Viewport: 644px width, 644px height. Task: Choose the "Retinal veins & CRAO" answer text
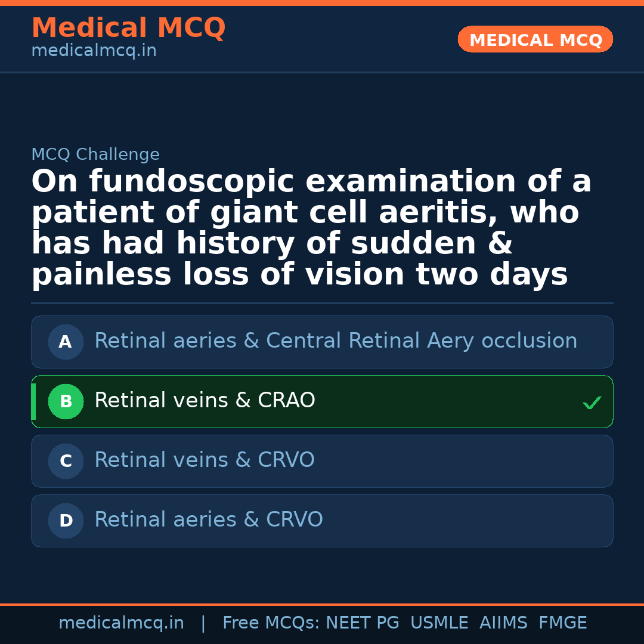click(x=205, y=401)
